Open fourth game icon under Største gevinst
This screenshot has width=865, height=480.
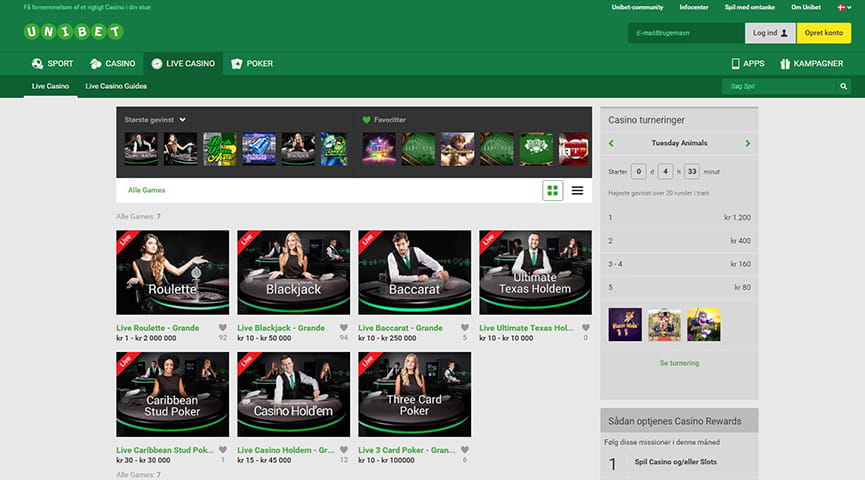point(259,149)
